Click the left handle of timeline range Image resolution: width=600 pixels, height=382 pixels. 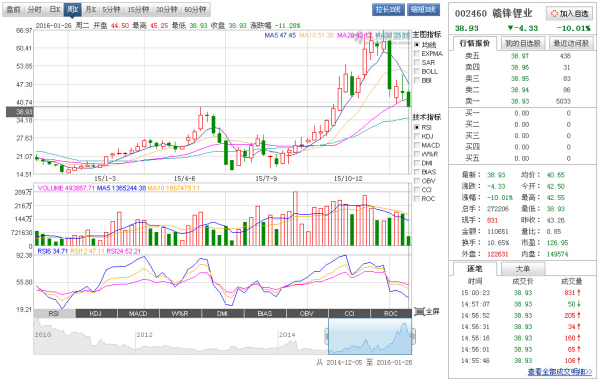point(327,336)
